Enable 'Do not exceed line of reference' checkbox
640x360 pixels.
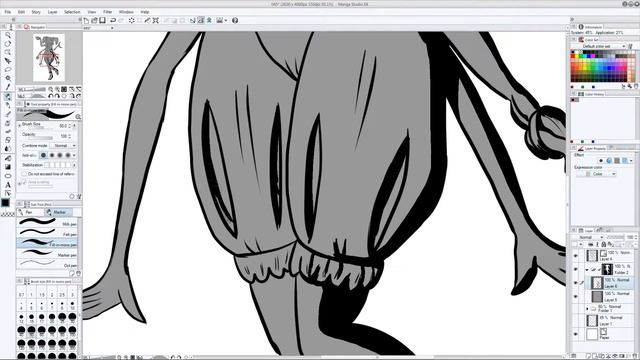click(x=24, y=174)
